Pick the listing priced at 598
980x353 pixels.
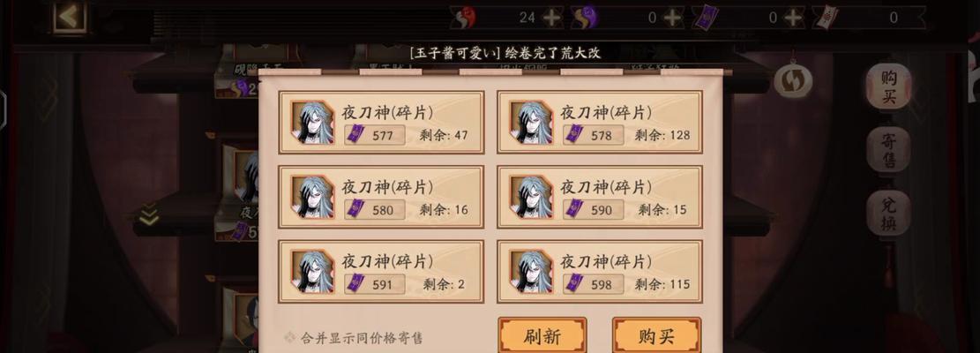600,271
